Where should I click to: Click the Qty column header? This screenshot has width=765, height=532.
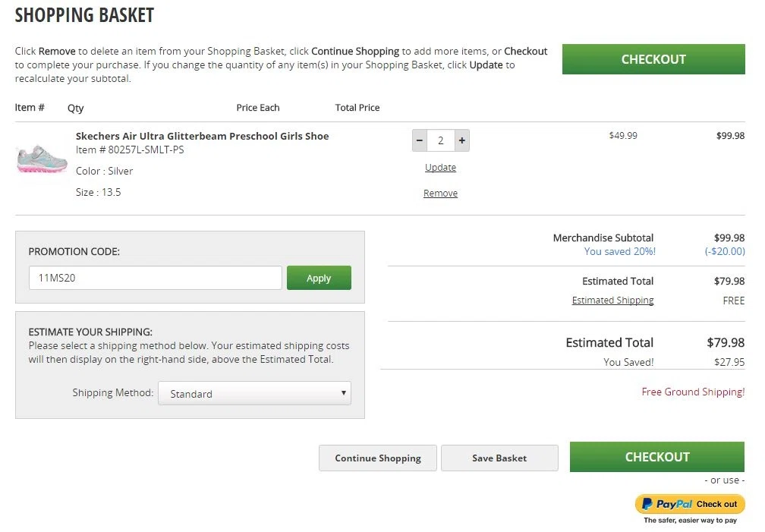pyautogui.click(x=76, y=108)
